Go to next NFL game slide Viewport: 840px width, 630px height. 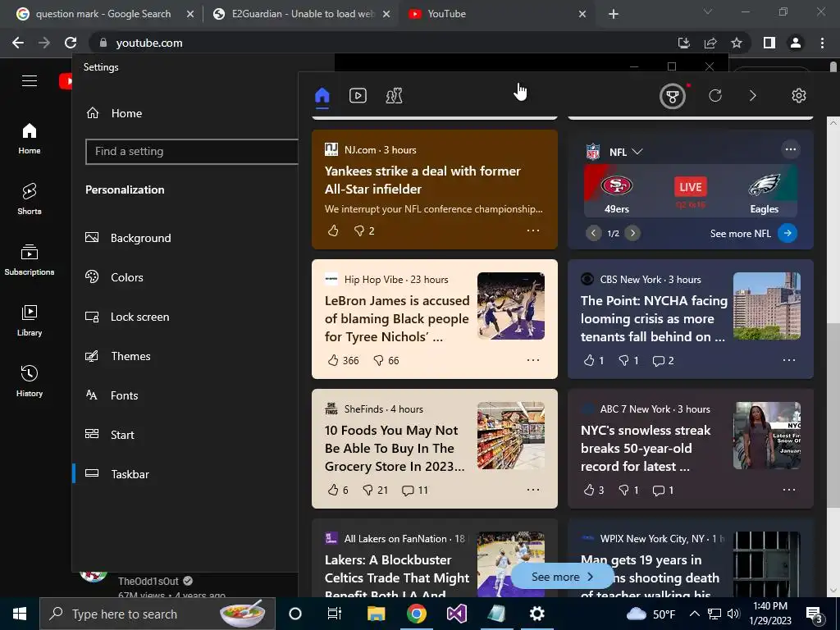pyautogui.click(x=632, y=233)
